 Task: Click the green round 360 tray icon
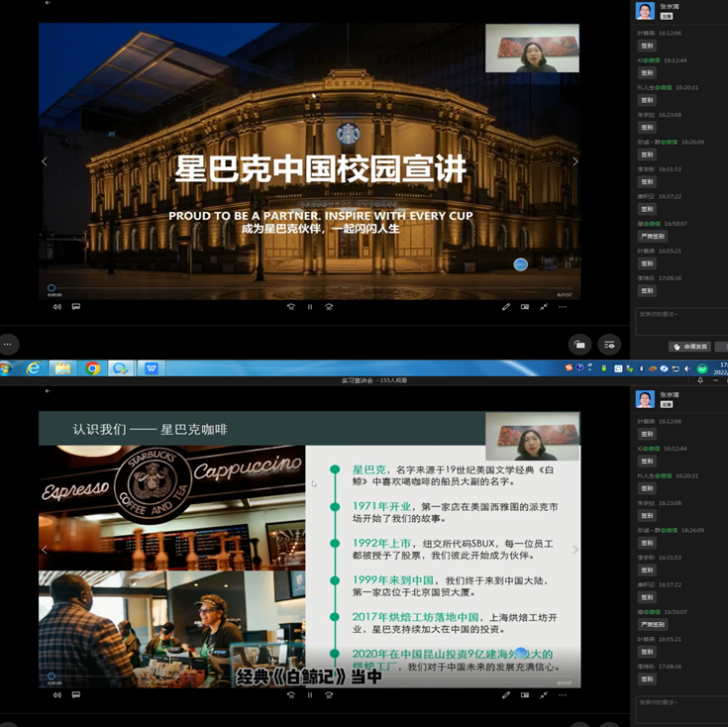pyautogui.click(x=702, y=368)
